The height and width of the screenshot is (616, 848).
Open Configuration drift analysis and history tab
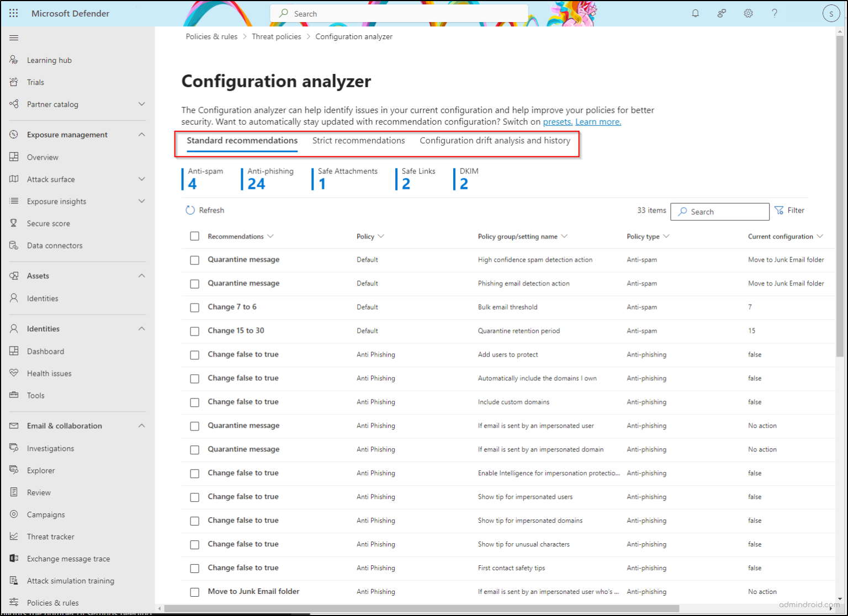[x=495, y=140]
